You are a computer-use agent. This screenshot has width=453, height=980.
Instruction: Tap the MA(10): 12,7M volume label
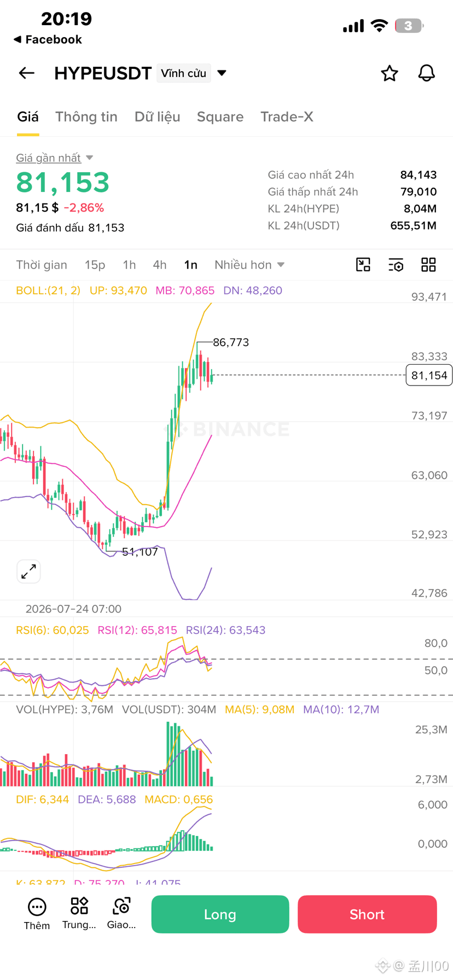(x=341, y=709)
